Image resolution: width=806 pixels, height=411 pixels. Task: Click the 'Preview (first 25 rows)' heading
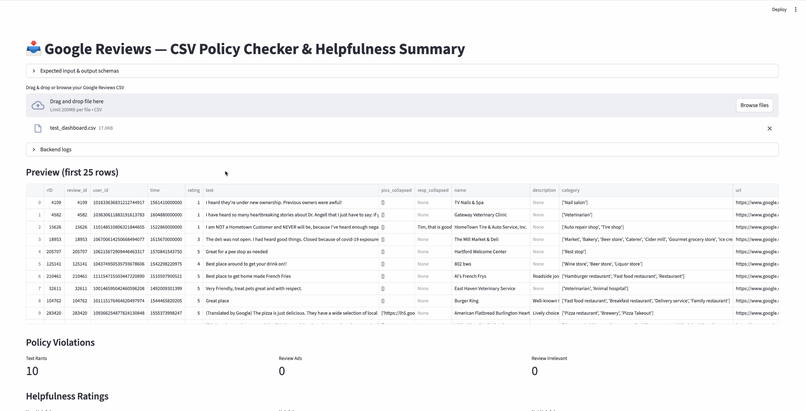point(72,172)
